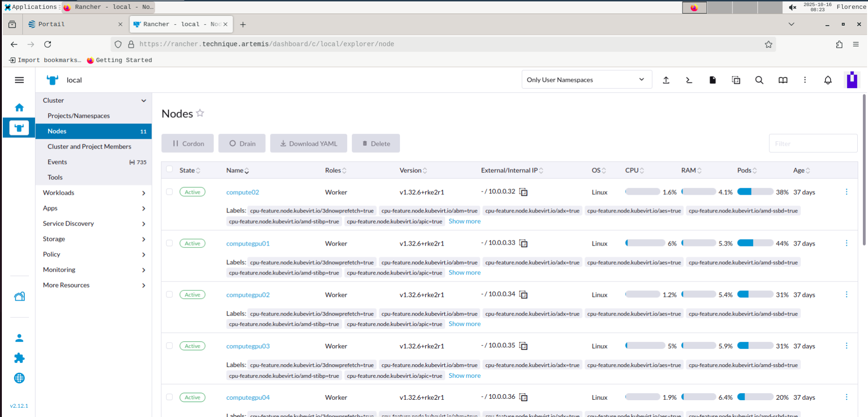868x417 pixels.
Task: Open the Only User Namespaces dropdown
Action: (x=587, y=80)
